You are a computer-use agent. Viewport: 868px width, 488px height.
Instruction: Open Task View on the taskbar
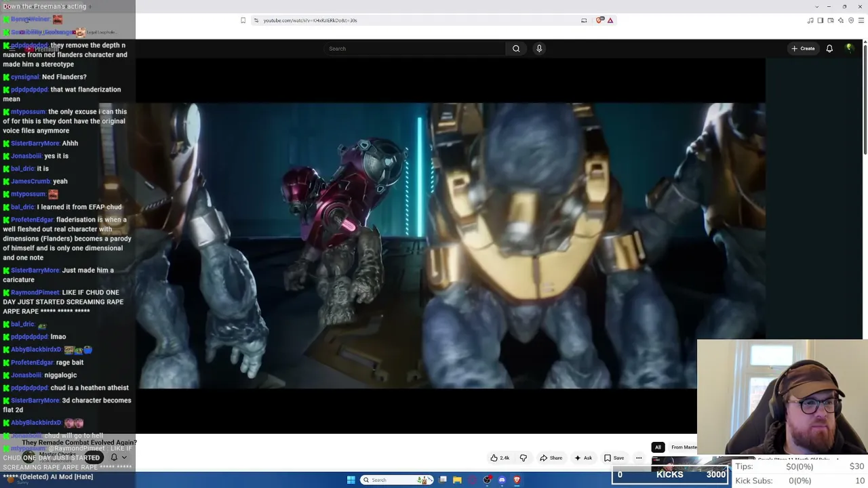pos(443,480)
